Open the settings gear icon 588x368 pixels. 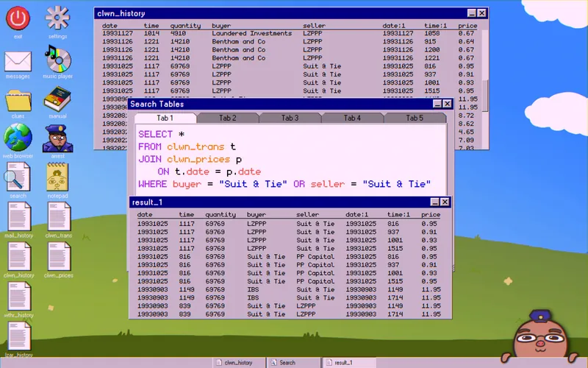[57, 18]
